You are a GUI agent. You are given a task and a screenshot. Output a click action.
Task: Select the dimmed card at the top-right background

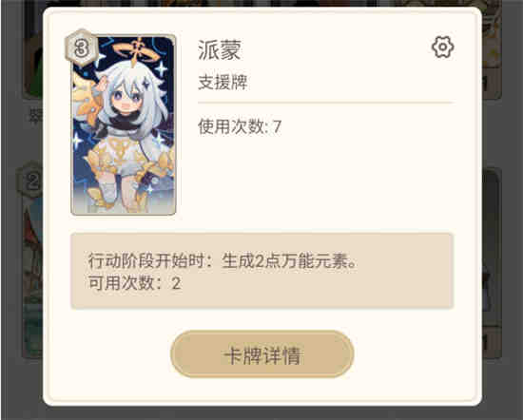coord(492,50)
